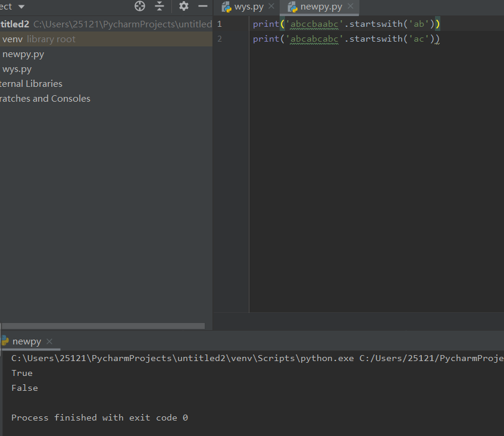The height and width of the screenshot is (436, 504).
Task: Click the locate/select opened file target icon
Action: click(x=139, y=6)
